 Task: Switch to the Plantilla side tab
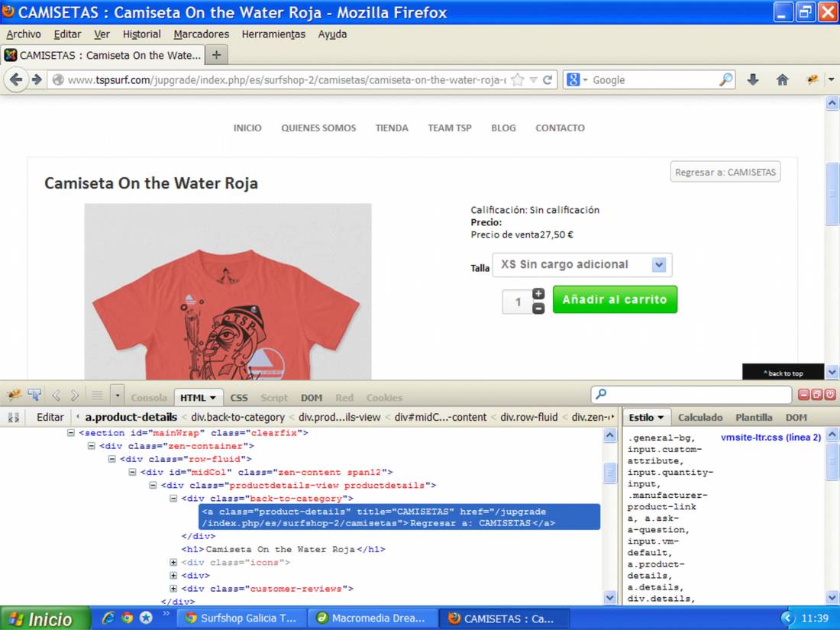(754, 417)
